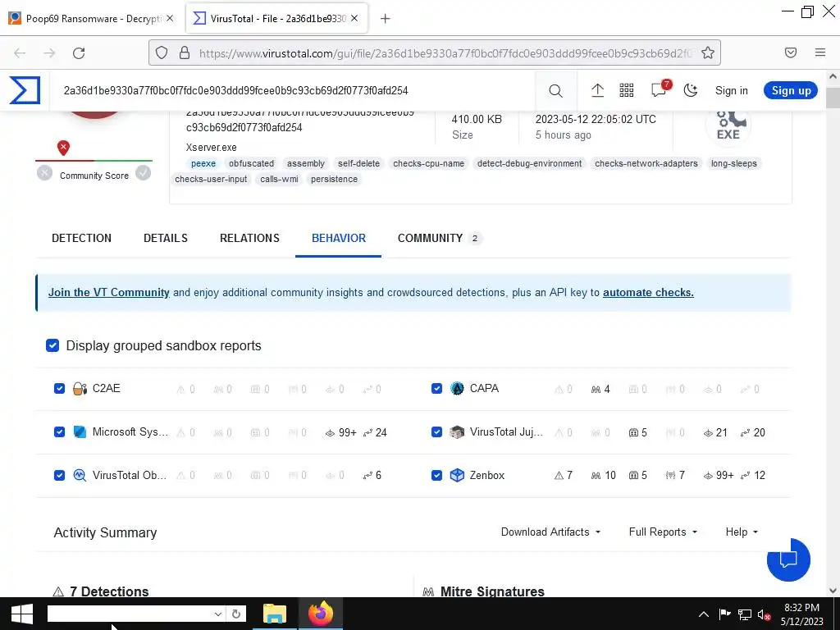This screenshot has height=630, width=840.
Task: Click the self-delete tag
Action: (x=358, y=163)
